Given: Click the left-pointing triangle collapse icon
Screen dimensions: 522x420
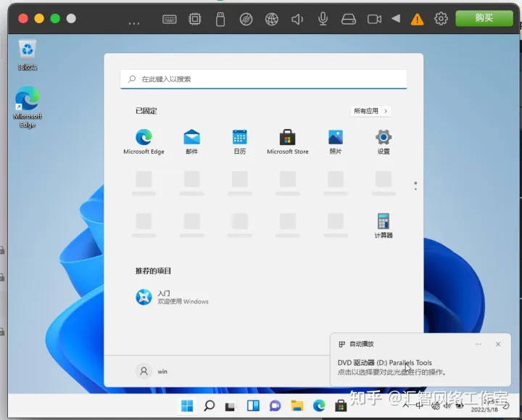Looking at the screenshot, I should pos(396,18).
